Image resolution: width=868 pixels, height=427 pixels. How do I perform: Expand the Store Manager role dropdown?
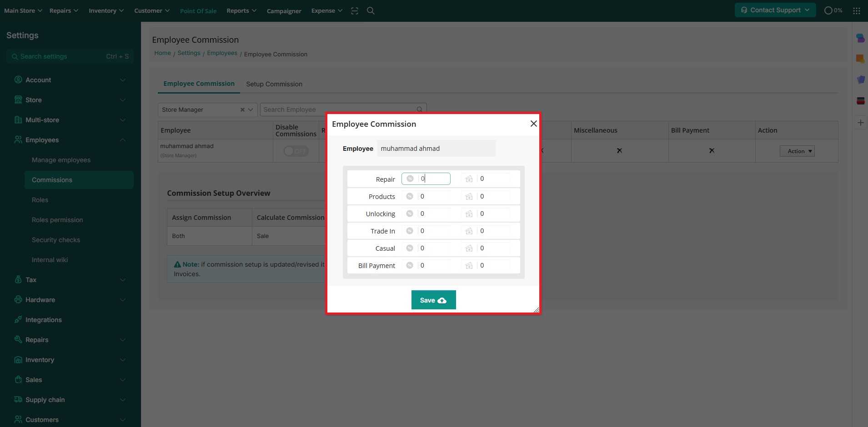tap(251, 110)
